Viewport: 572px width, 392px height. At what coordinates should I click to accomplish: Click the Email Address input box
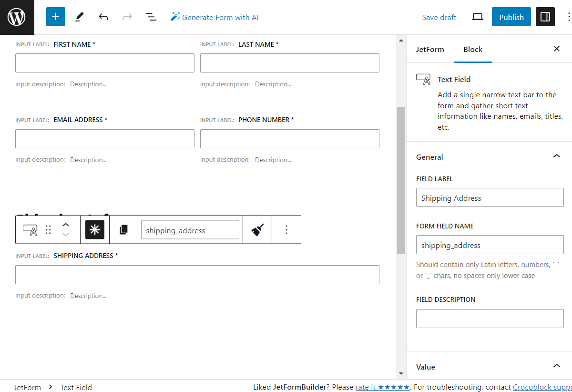coord(105,139)
